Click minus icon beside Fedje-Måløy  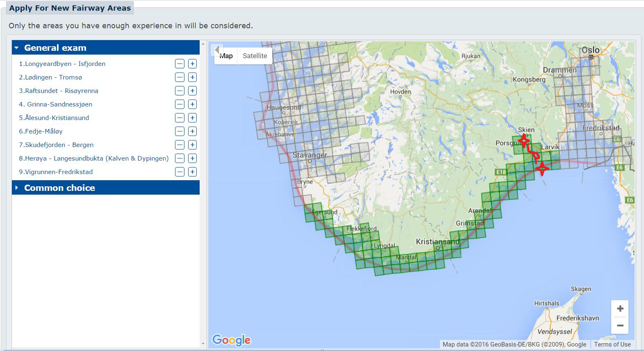coord(180,131)
